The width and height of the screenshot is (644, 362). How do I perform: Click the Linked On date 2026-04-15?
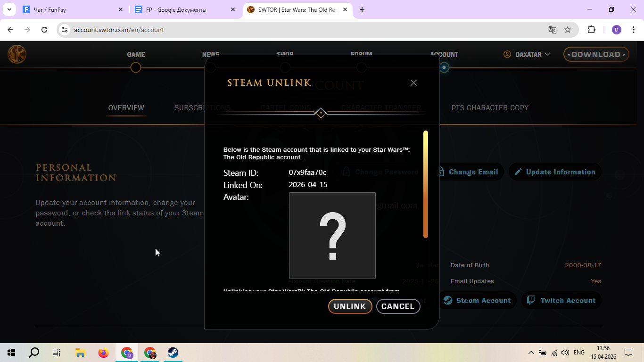(308, 185)
